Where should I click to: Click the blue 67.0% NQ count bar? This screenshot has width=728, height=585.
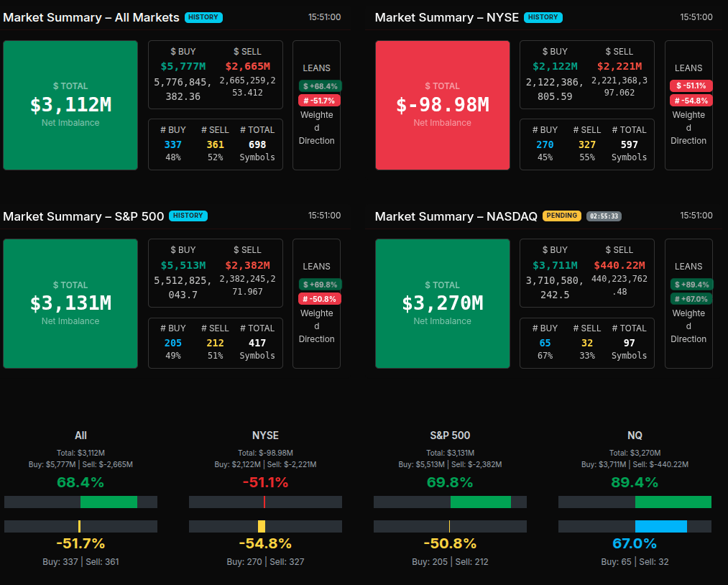coord(660,526)
